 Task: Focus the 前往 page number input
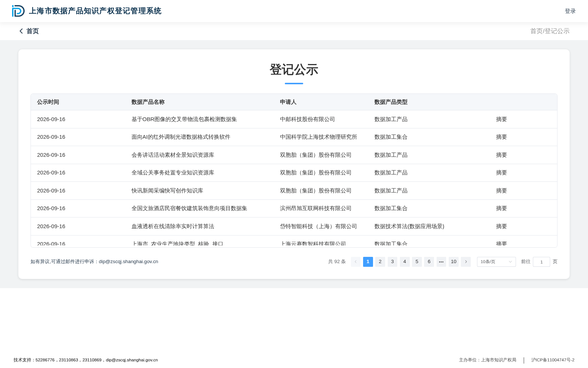pos(541,262)
